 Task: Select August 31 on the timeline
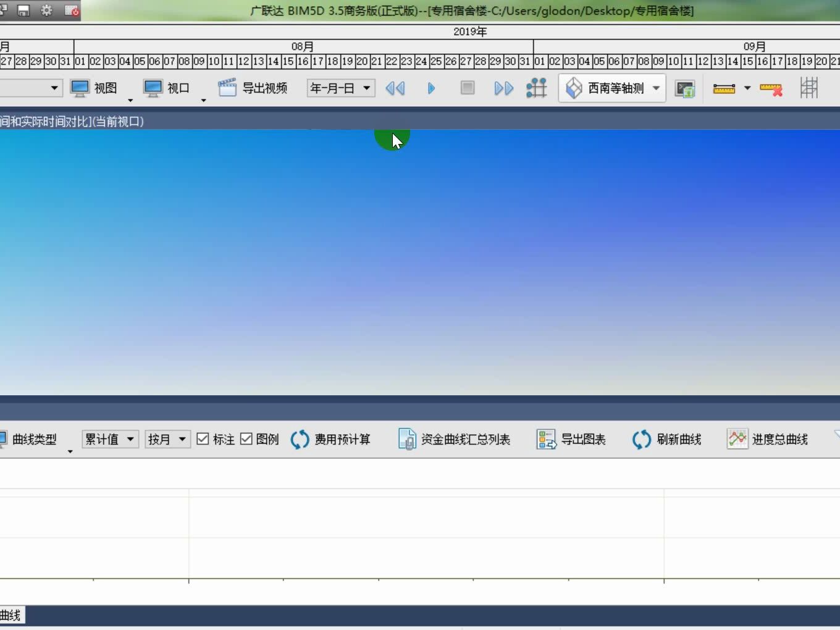point(525,61)
